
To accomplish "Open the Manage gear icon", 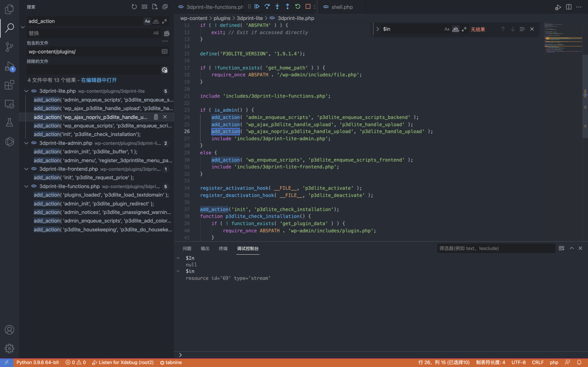I will pos(9,348).
